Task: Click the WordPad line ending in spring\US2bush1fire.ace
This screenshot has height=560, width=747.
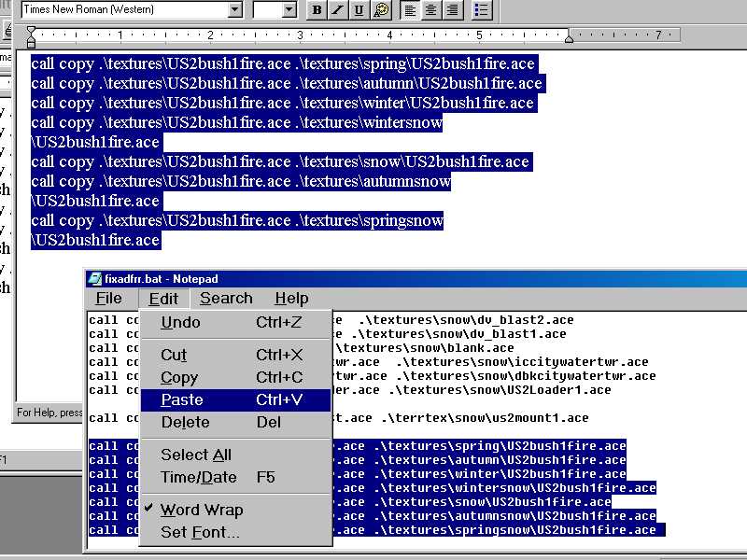Action: click(x=284, y=63)
